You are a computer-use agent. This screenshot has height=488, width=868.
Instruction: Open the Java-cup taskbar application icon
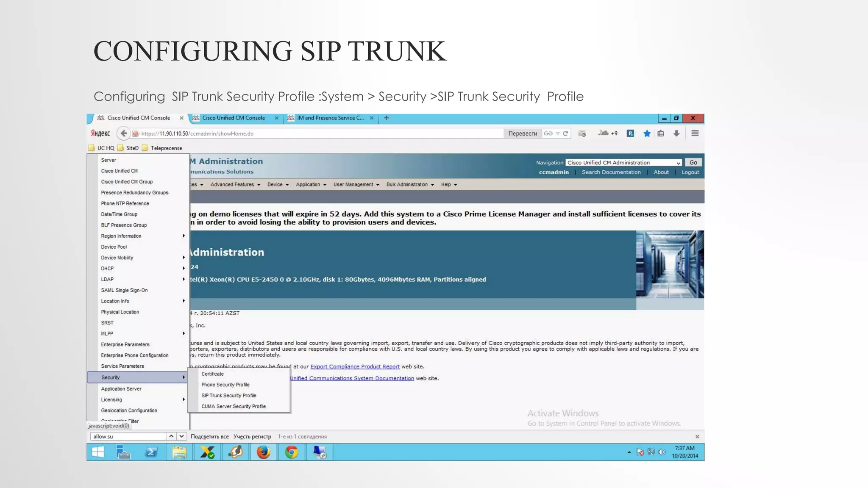point(235,452)
